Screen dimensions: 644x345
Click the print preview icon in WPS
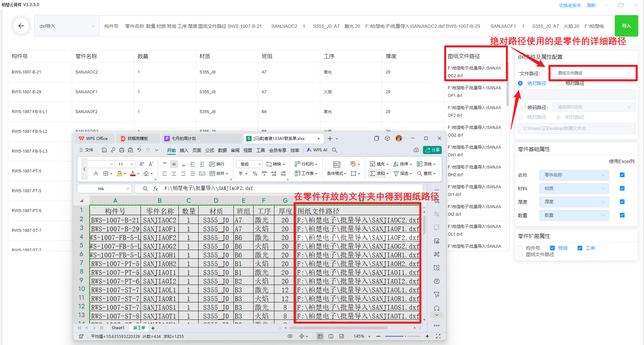coord(130,150)
